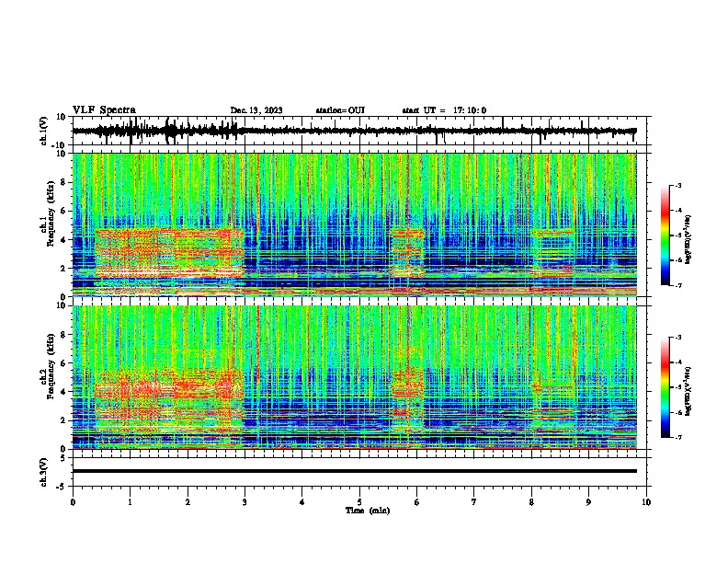Click time axis tick label "6"
This screenshot has width=728, height=563.
pyautogui.click(x=416, y=502)
